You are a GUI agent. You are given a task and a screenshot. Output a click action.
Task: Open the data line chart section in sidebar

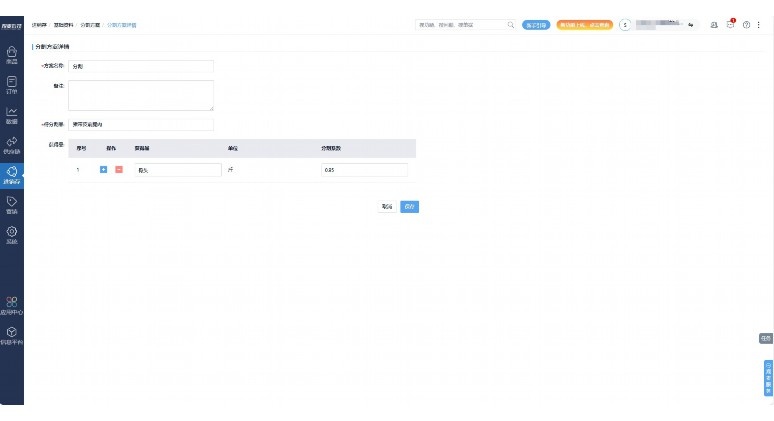(12, 115)
